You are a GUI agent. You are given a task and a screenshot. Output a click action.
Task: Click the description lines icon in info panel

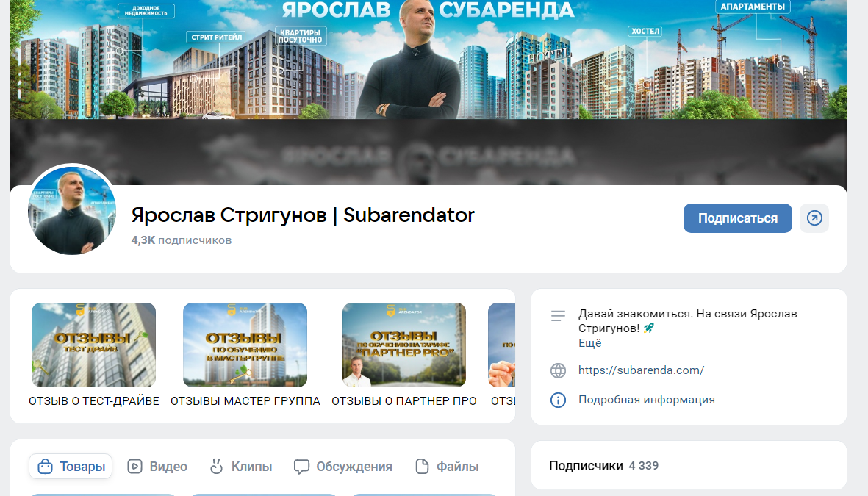pos(558,316)
